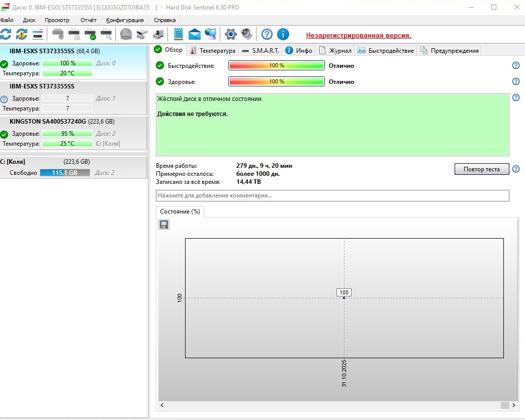Open settings via the gear icon
Viewport: 525px width, 420px height.
(x=230, y=34)
